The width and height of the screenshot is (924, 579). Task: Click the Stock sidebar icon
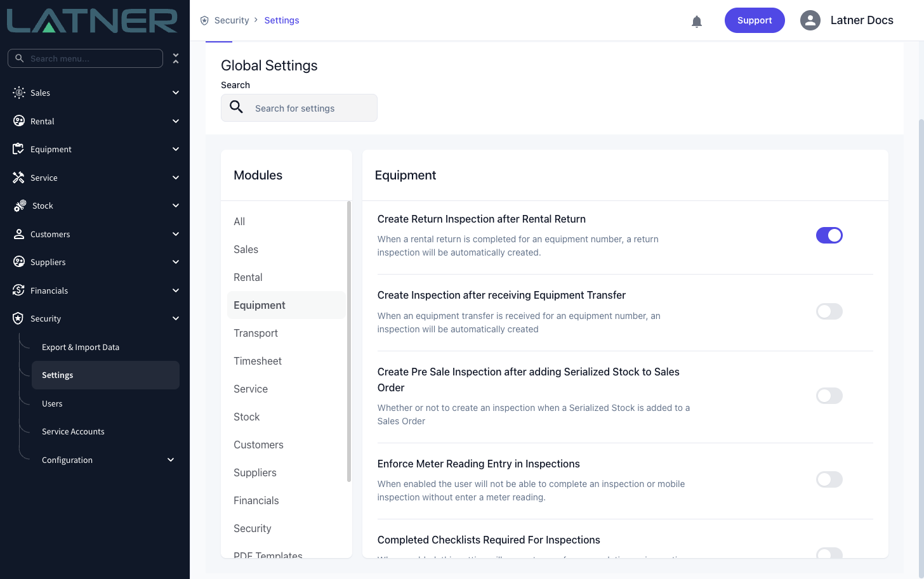click(x=20, y=205)
